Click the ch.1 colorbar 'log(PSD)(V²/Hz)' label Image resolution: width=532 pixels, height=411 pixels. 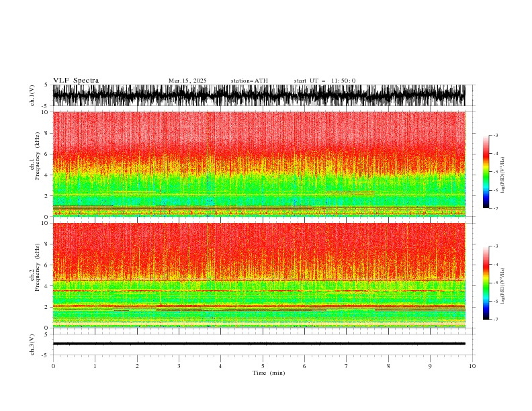pos(503,175)
